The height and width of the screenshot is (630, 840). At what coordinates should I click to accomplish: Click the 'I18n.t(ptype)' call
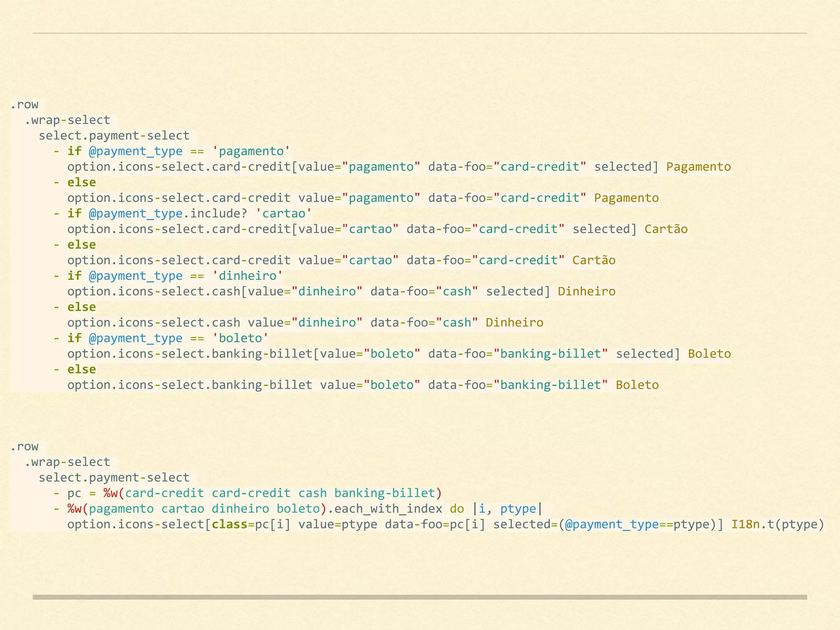777,525
